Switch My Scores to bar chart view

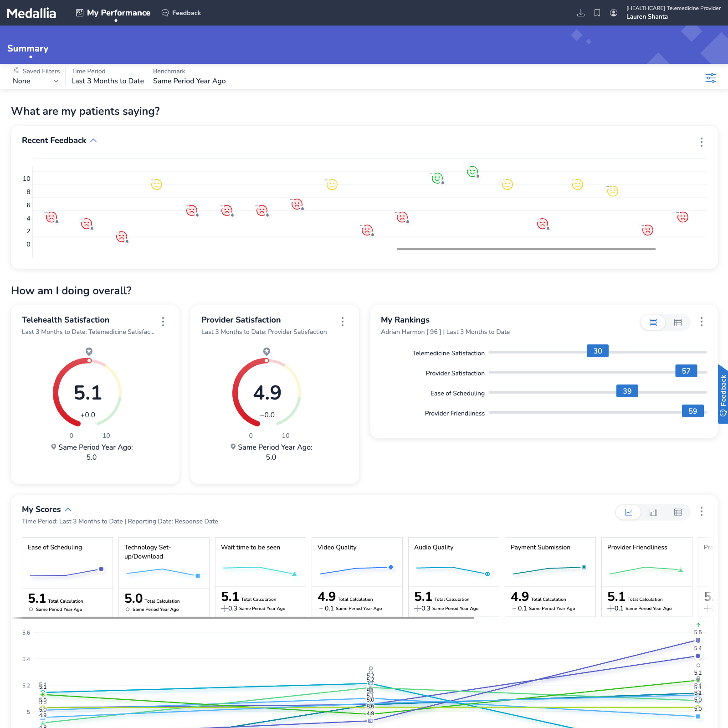[x=653, y=513]
